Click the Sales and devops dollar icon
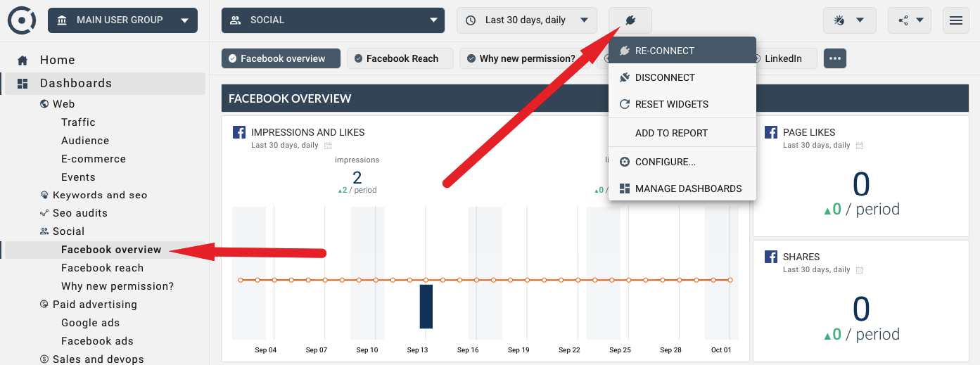Viewport: 980px width, 365px height. coord(45,359)
